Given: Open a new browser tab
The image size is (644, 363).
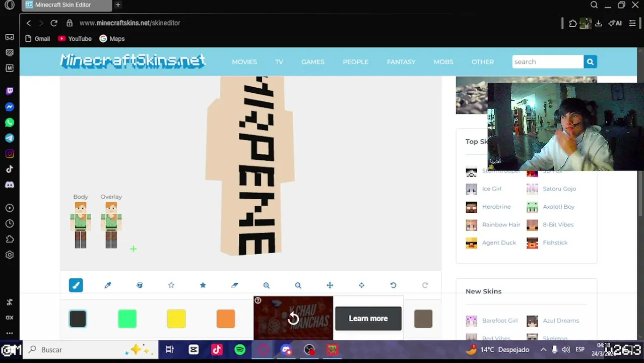Looking at the screenshot, I should pos(118,5).
